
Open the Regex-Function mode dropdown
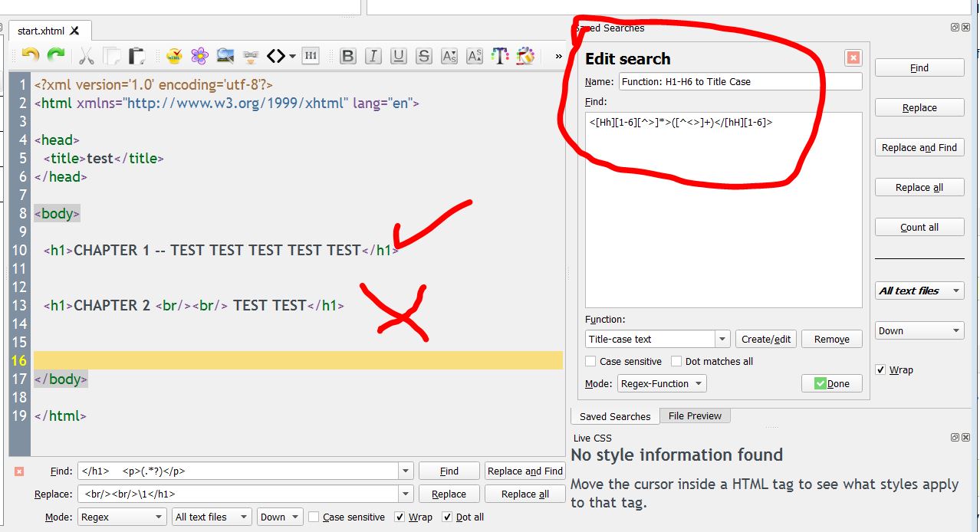[x=662, y=383]
